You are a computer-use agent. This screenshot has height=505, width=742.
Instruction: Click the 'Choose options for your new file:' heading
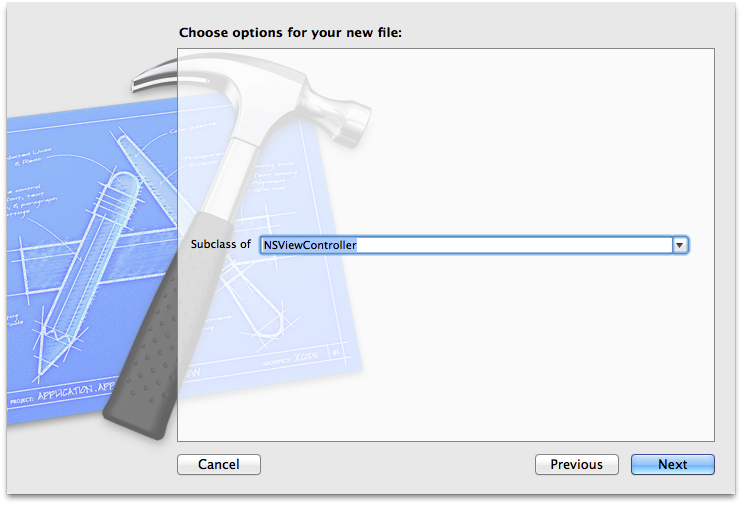tap(290, 33)
